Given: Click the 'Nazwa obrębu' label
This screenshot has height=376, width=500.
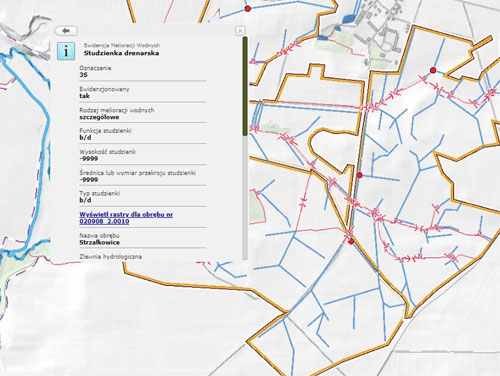Looking at the screenshot, I should 99,235.
